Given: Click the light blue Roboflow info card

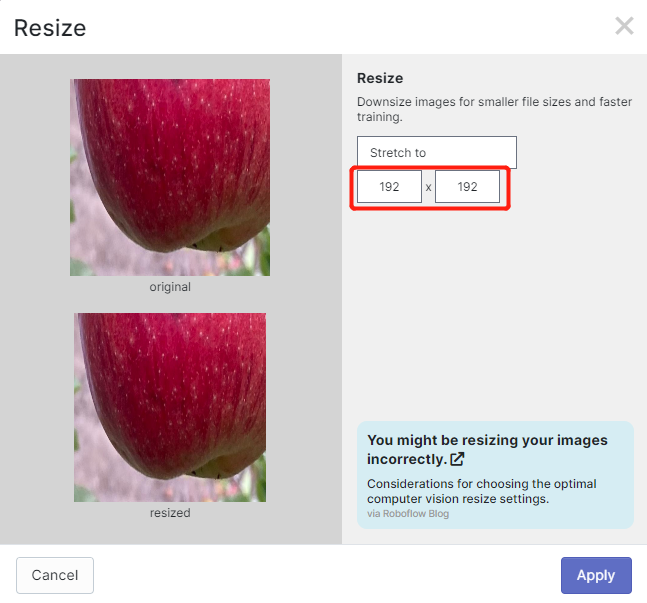Looking at the screenshot, I should pos(495,475).
